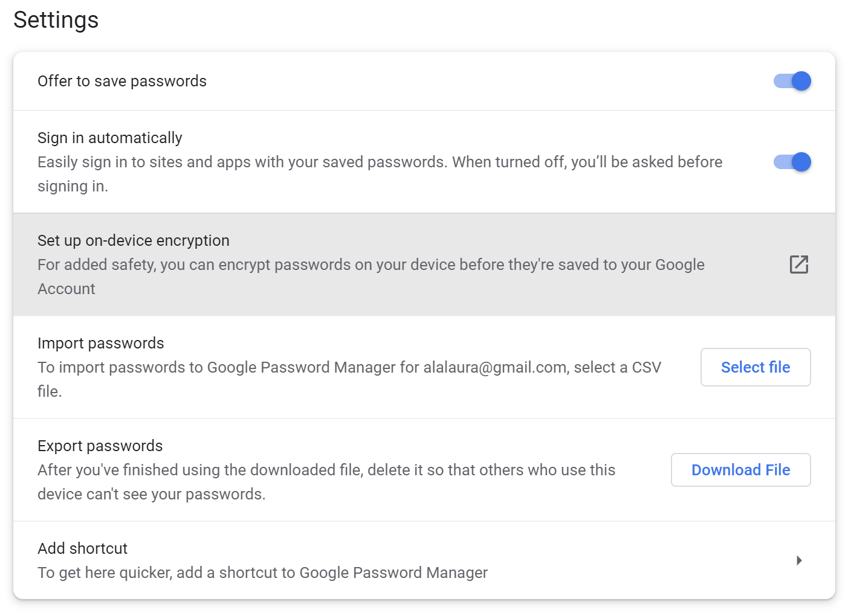Open on-device encryption external link icon
The height and width of the screenshot is (616, 851).
(x=798, y=265)
